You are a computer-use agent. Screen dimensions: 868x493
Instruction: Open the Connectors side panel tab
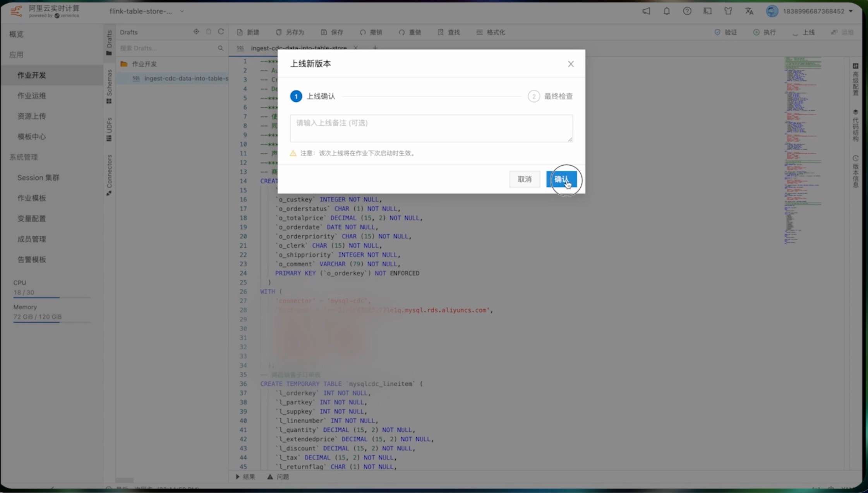pos(109,174)
